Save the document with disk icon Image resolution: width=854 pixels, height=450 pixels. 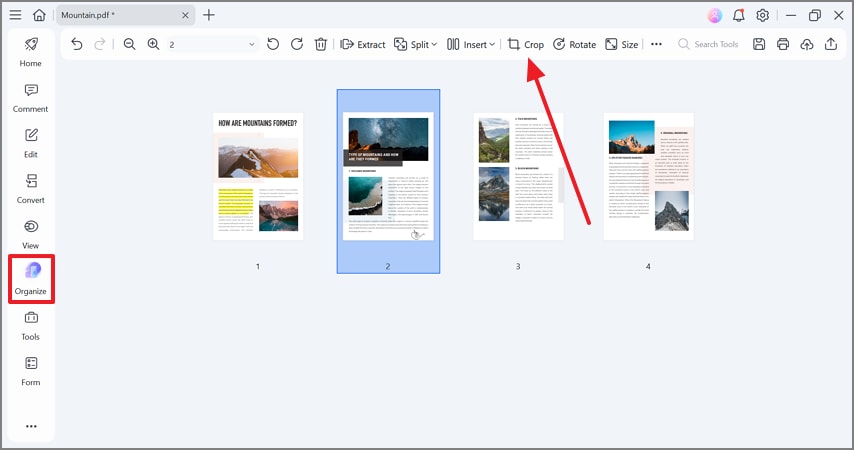[759, 44]
